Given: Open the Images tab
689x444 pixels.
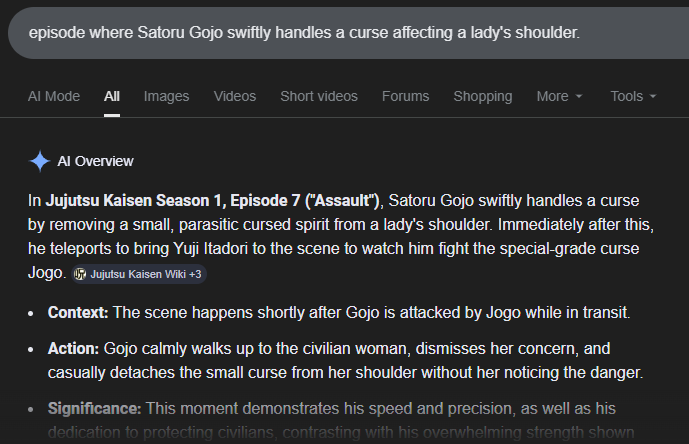Looking at the screenshot, I should [x=166, y=97].
